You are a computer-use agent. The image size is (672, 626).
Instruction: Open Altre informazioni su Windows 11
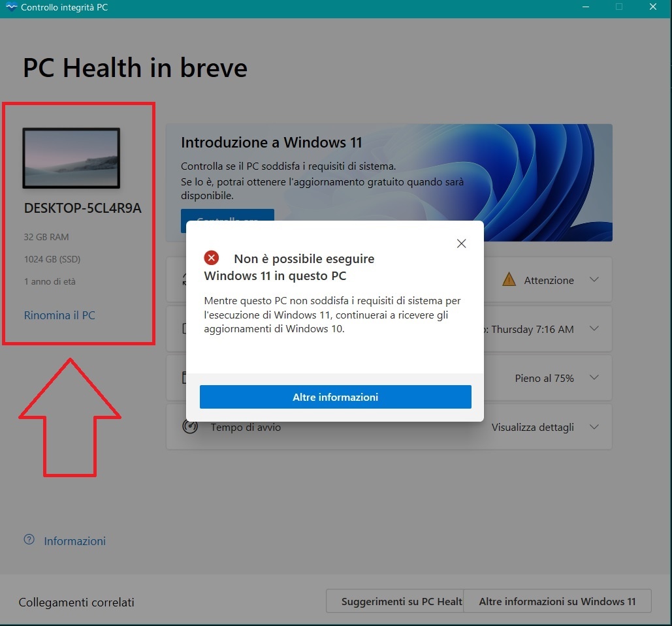click(x=557, y=602)
